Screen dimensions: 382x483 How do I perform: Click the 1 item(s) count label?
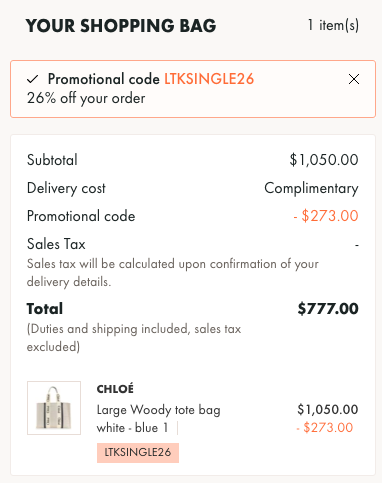[x=333, y=25]
